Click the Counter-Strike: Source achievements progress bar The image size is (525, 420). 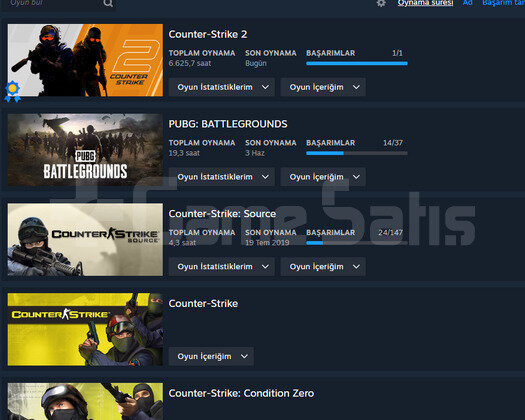click(x=357, y=243)
